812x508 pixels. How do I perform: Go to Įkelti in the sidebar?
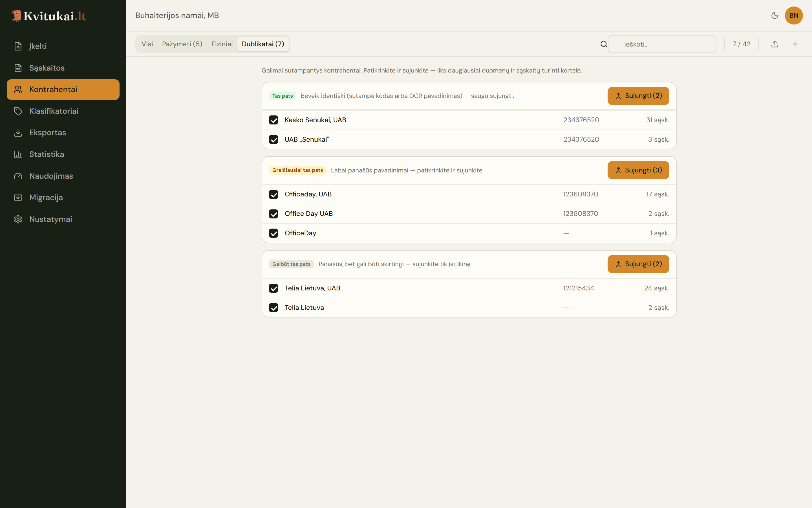tap(63, 46)
